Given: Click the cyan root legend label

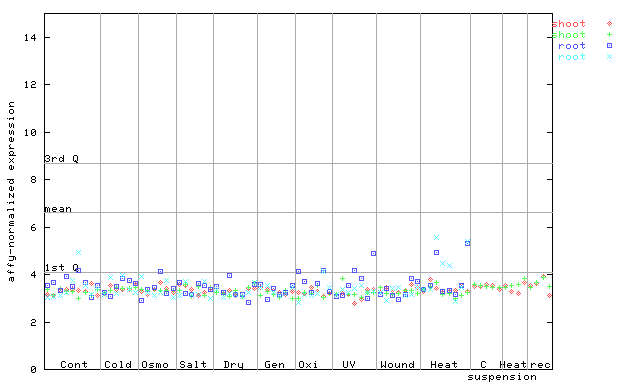Looking at the screenshot, I should (x=572, y=57).
